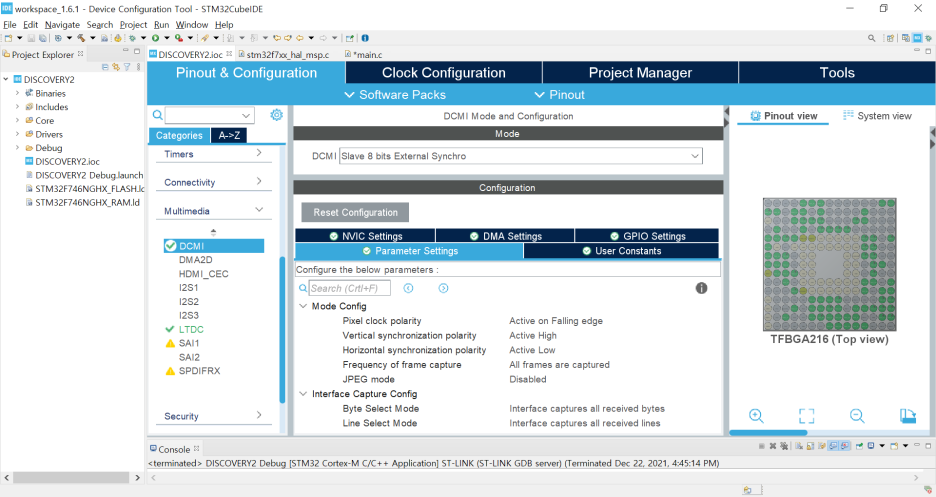
Task: Click Remove All Terminated Launches console icon
Action: coord(784,446)
